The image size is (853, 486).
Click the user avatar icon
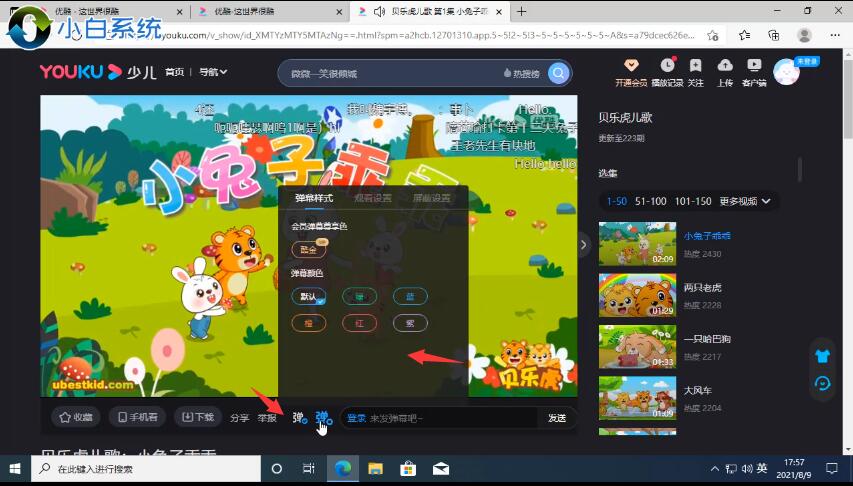[787, 72]
